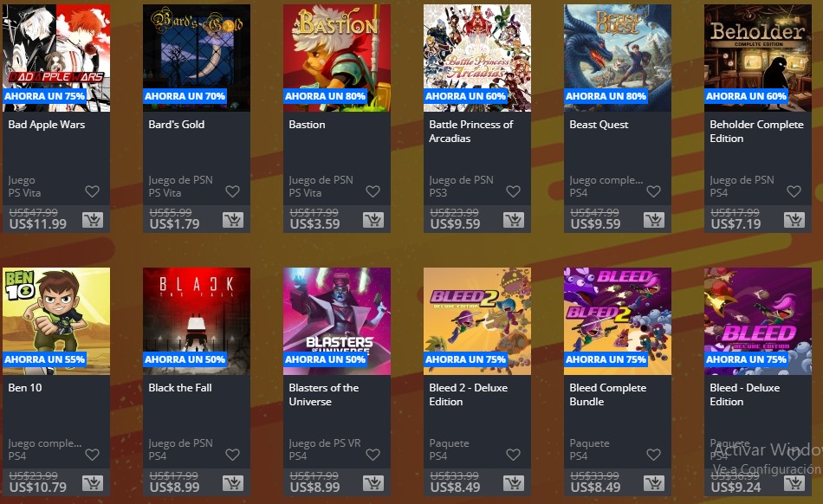Open the Black the Fall cover thumbnail
Image resolution: width=823 pixels, height=504 pixels.
(197, 321)
